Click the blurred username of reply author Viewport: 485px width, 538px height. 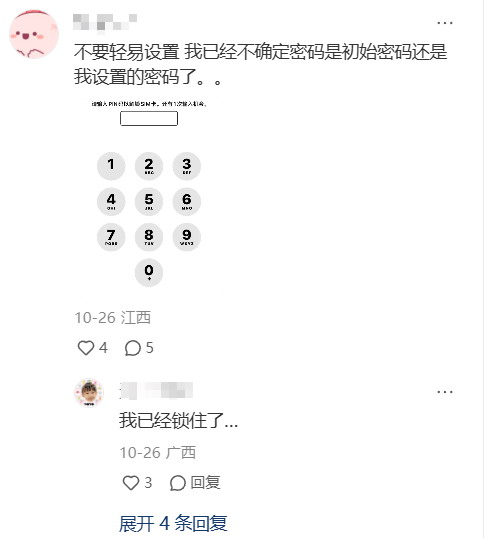[156, 391]
